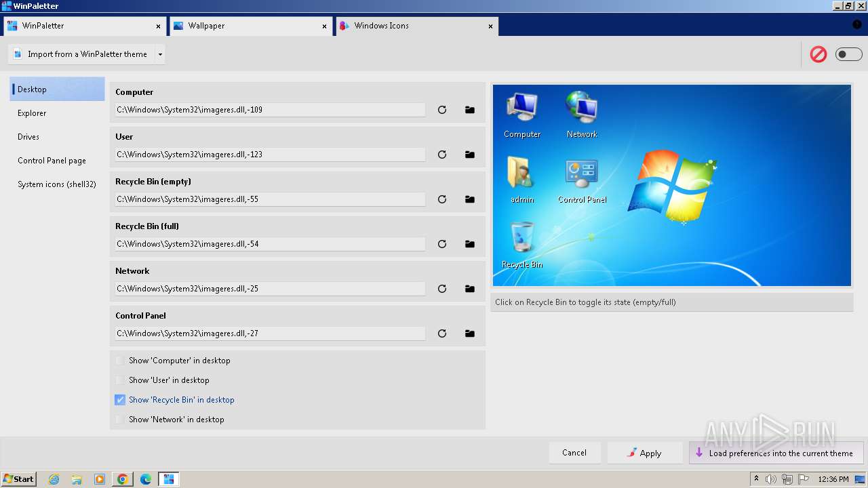Click the red disabled indicator icon

point(818,54)
